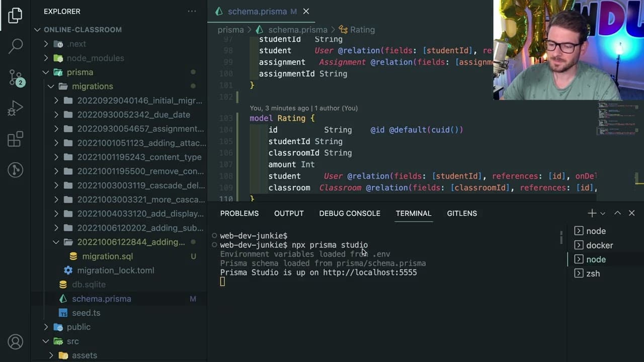
Task: Open the new terminal profile dropdown arrow
Action: tap(603, 213)
